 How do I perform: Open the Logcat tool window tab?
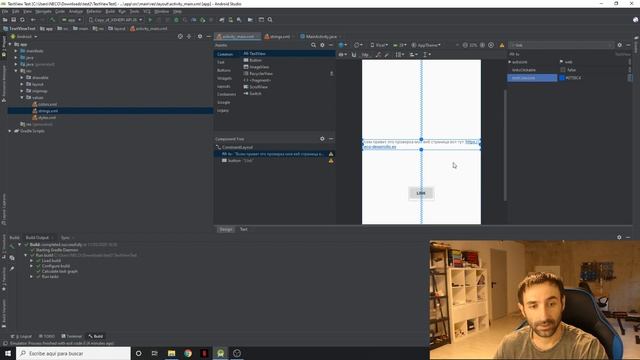point(21,336)
